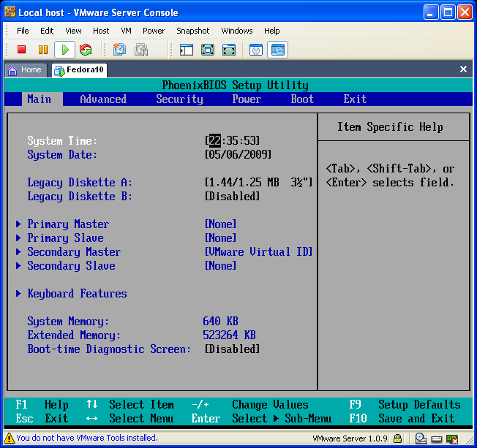Click the CD-ROM device status icon
Image resolution: width=477 pixels, height=448 pixels.
(421, 438)
